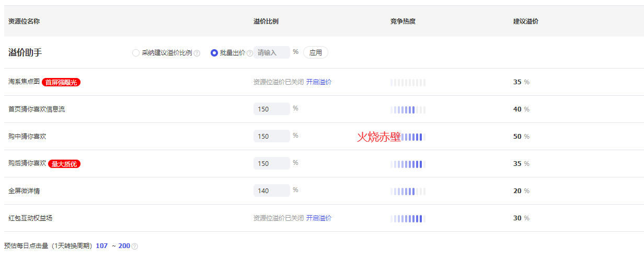The width and height of the screenshot is (644, 258).
Task: Open help icon next to 采纳建议溢价比例
Action: [x=197, y=53]
